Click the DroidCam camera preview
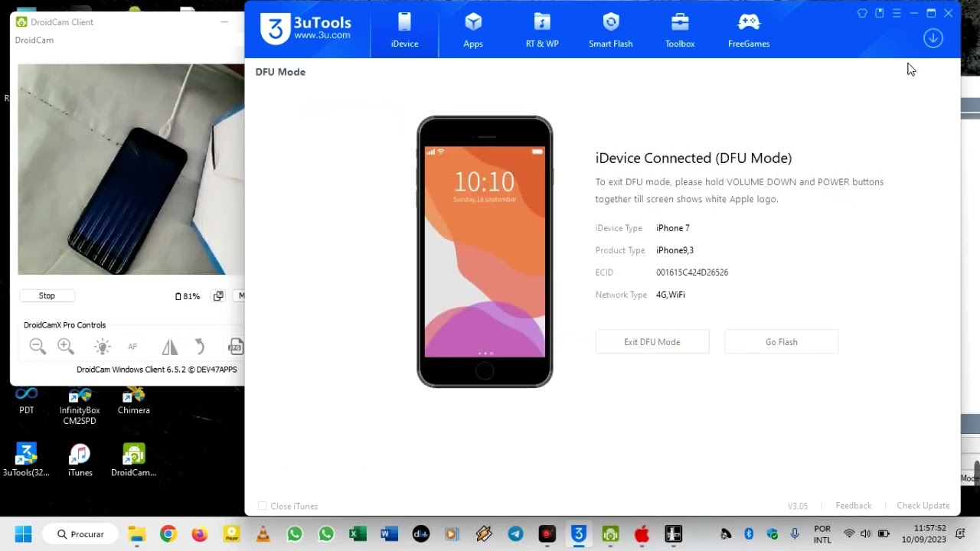Screen dimensions: 980x551 click(131, 169)
